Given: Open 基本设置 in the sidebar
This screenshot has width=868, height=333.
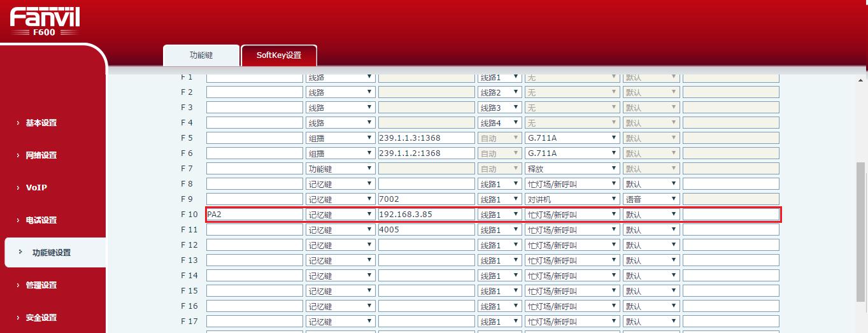Looking at the screenshot, I should pyautogui.click(x=41, y=123).
